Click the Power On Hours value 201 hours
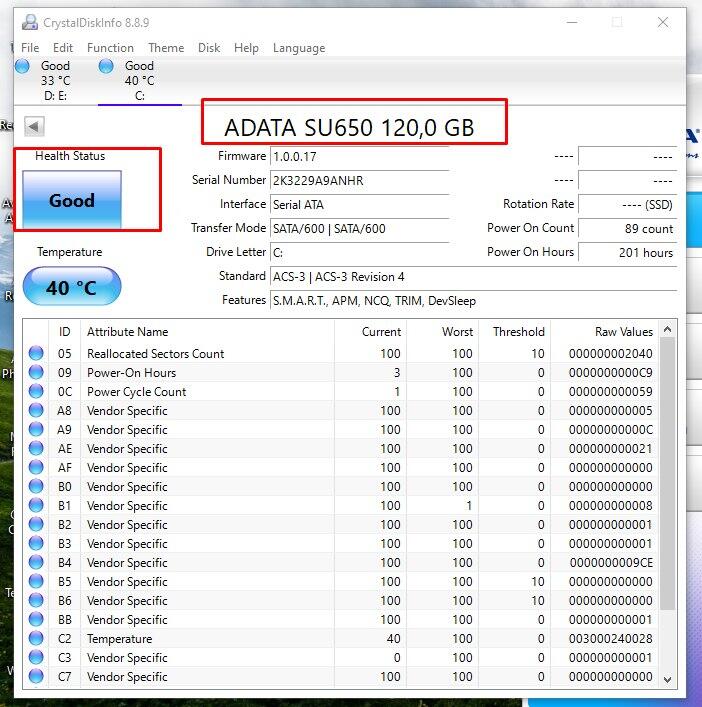 (x=628, y=252)
